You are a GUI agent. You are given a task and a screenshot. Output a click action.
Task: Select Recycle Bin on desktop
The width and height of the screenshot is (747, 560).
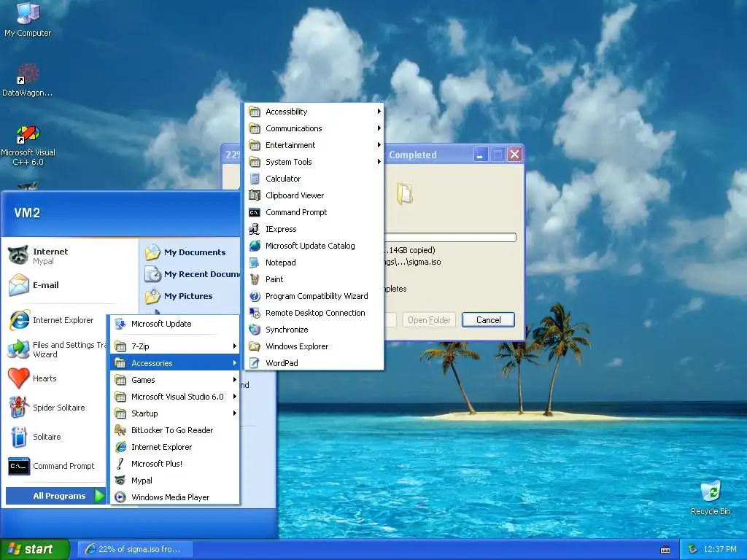click(711, 498)
